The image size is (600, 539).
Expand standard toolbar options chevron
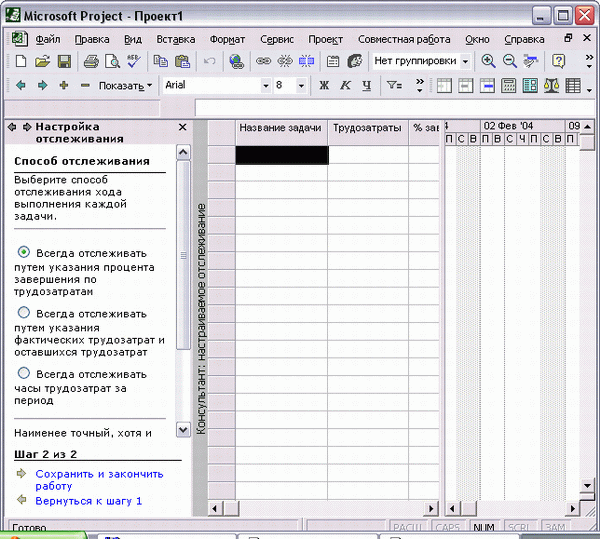(x=589, y=61)
